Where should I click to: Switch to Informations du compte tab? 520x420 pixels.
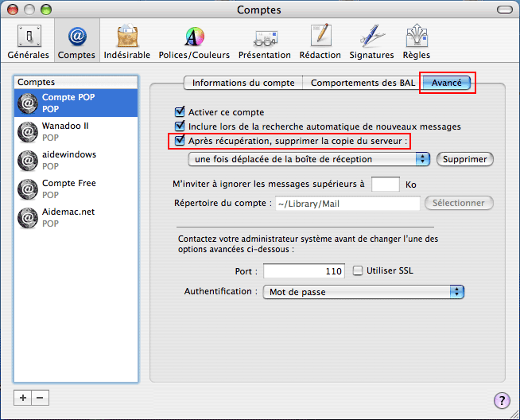(243, 83)
